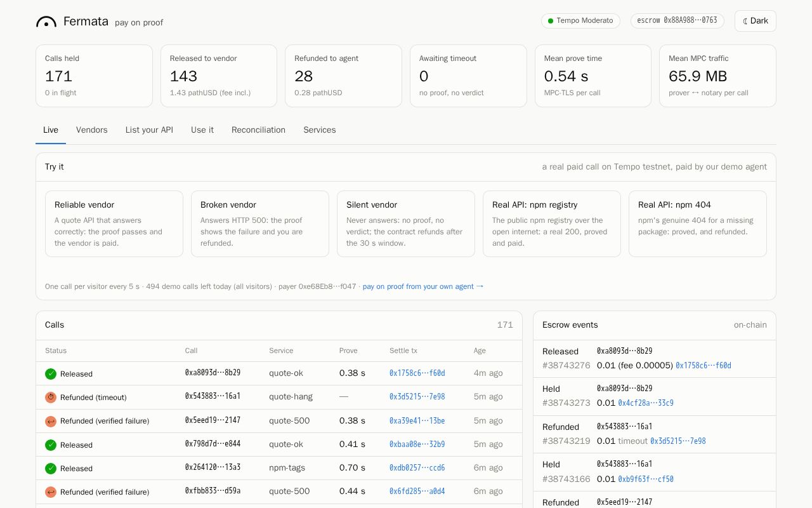Click the Calls held stat card
This screenshot has width=812, height=508.
tap(94, 76)
